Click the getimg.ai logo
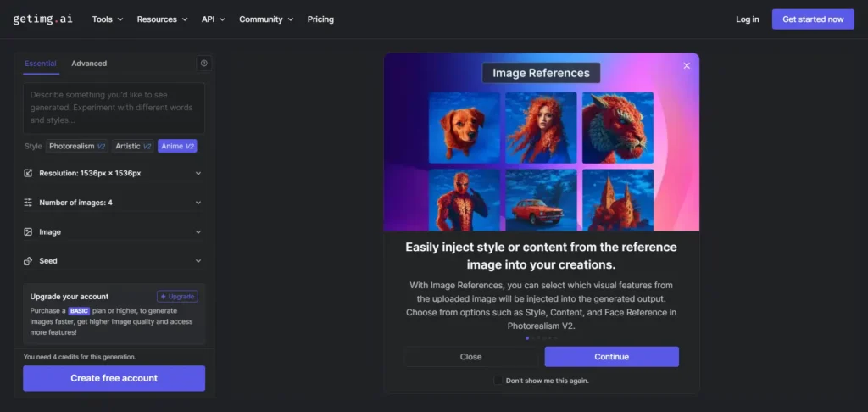 point(44,19)
